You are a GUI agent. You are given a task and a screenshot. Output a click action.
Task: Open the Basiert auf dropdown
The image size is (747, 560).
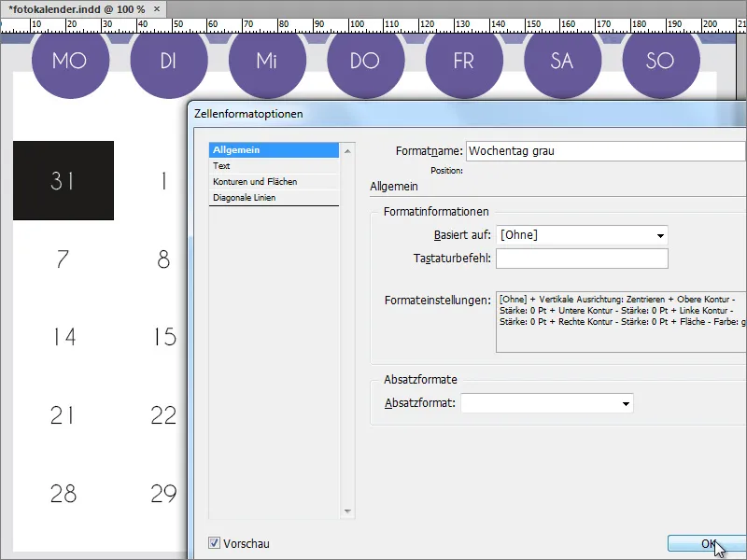582,235
